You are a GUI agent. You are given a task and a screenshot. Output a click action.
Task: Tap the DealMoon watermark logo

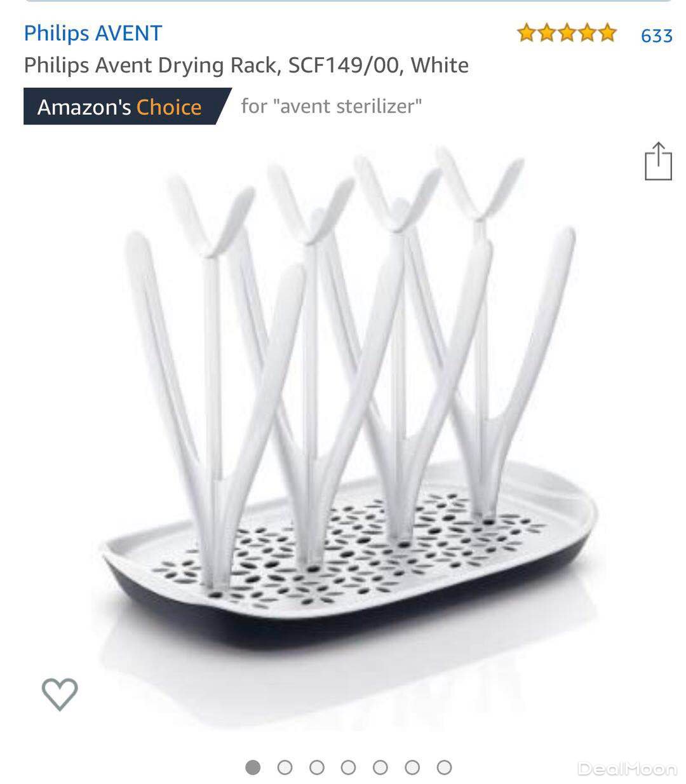pyautogui.click(x=627, y=769)
